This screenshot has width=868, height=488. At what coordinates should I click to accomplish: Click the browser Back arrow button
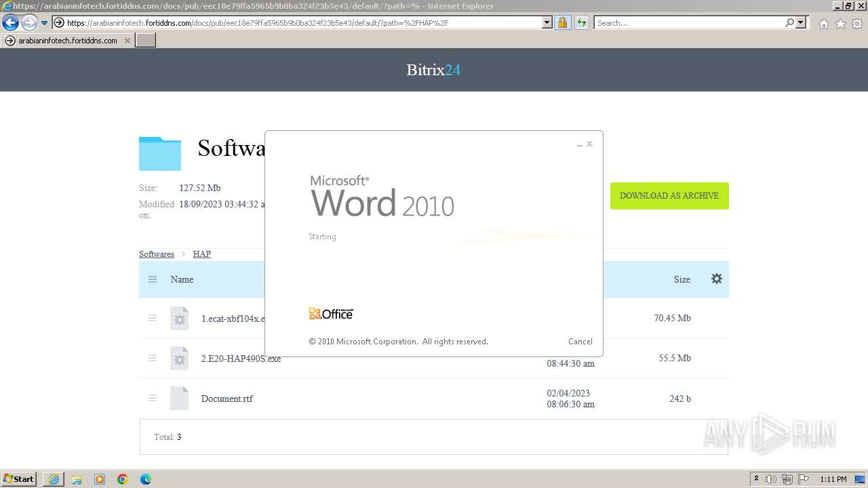[x=10, y=23]
